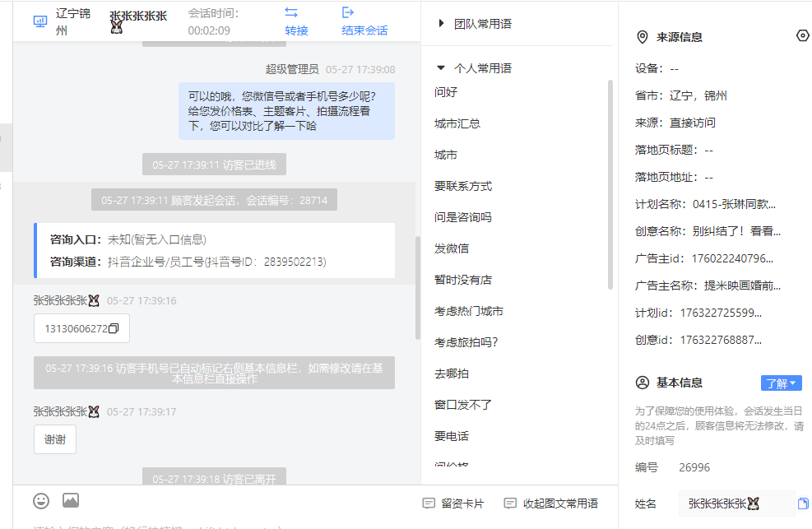Choose the 问是咨询吗 quick phrase
The width and height of the screenshot is (812, 529).
click(463, 217)
